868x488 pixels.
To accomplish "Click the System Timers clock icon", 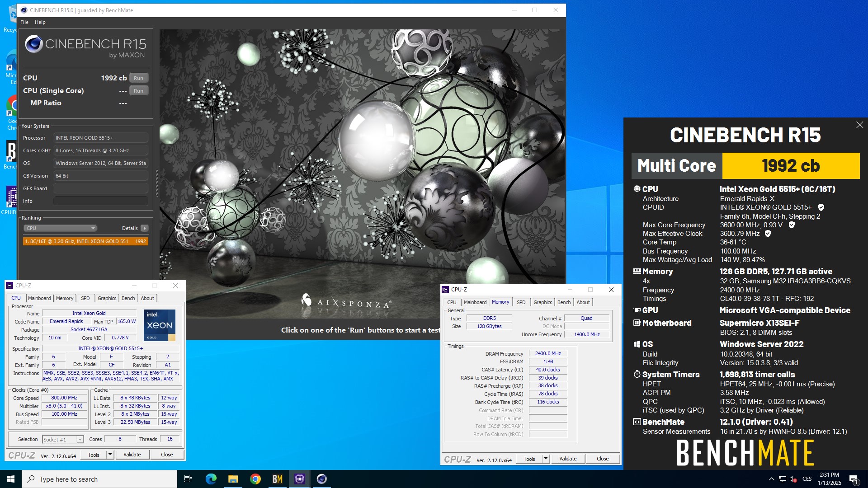I will pyautogui.click(x=637, y=375).
